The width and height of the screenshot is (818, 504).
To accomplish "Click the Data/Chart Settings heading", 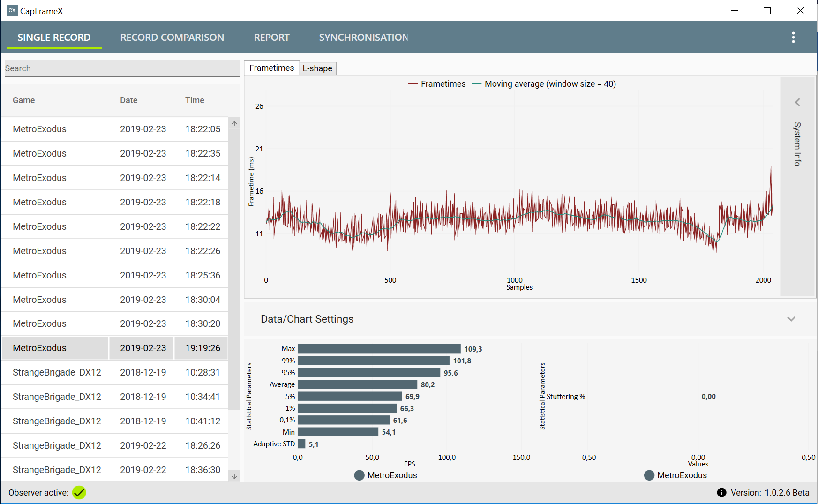I will (x=307, y=319).
